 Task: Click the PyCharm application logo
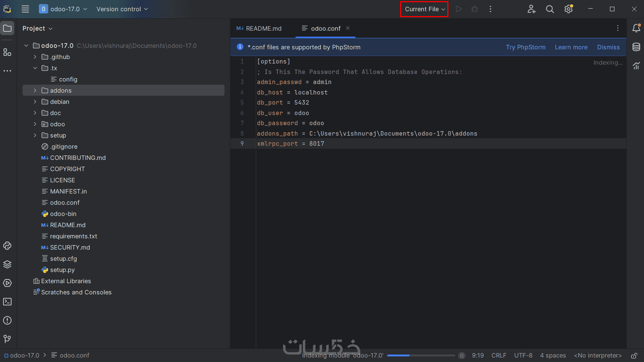7,9
